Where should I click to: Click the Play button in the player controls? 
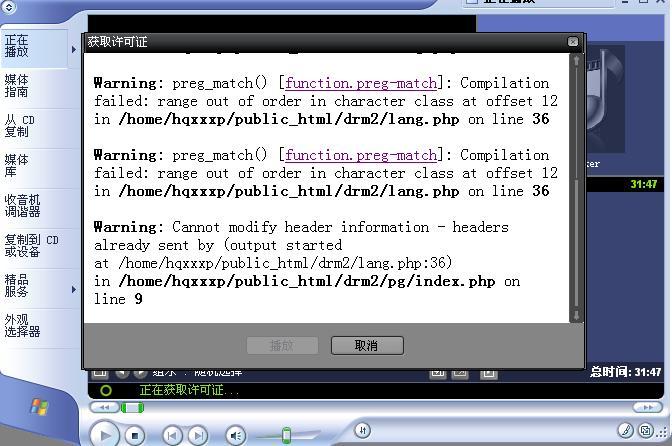tap(105, 435)
